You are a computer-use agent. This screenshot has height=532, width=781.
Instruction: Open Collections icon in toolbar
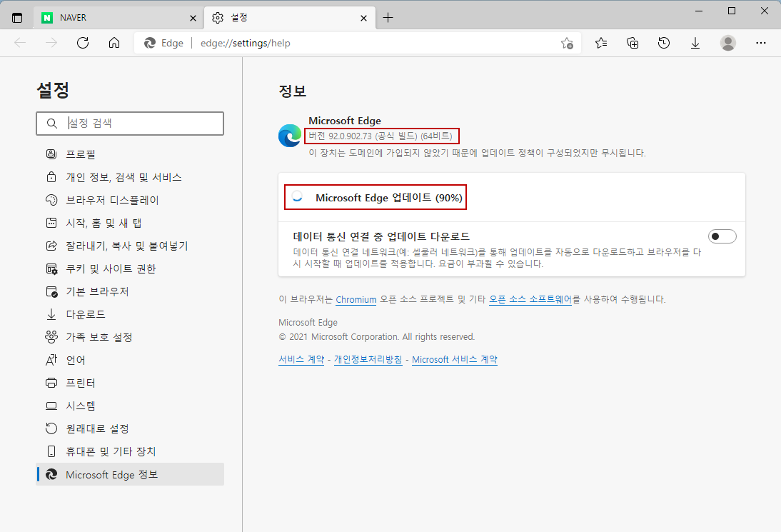pyautogui.click(x=633, y=43)
